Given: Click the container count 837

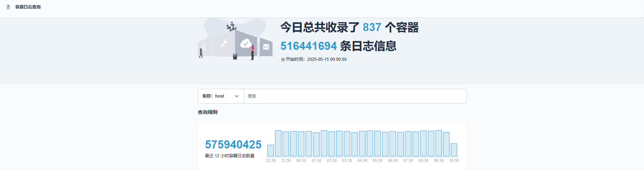Looking at the screenshot, I should point(372,27).
